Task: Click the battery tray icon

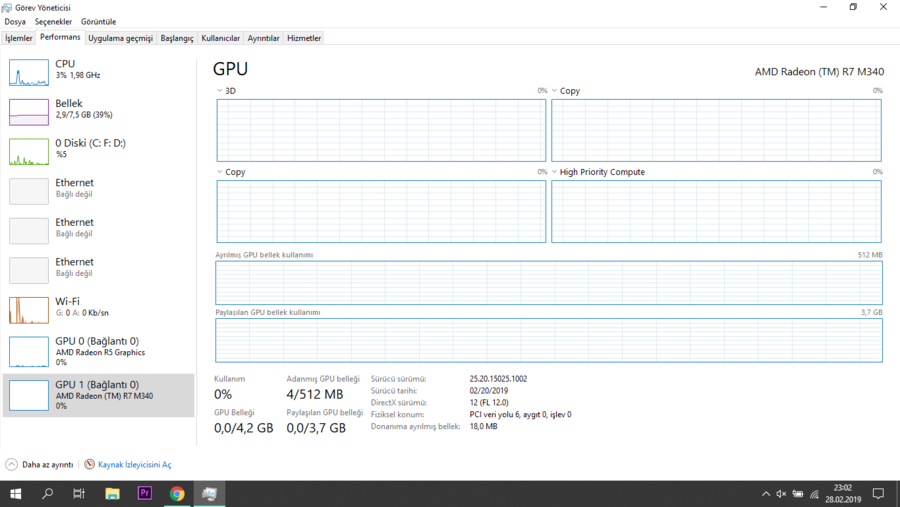Action: pos(798,494)
